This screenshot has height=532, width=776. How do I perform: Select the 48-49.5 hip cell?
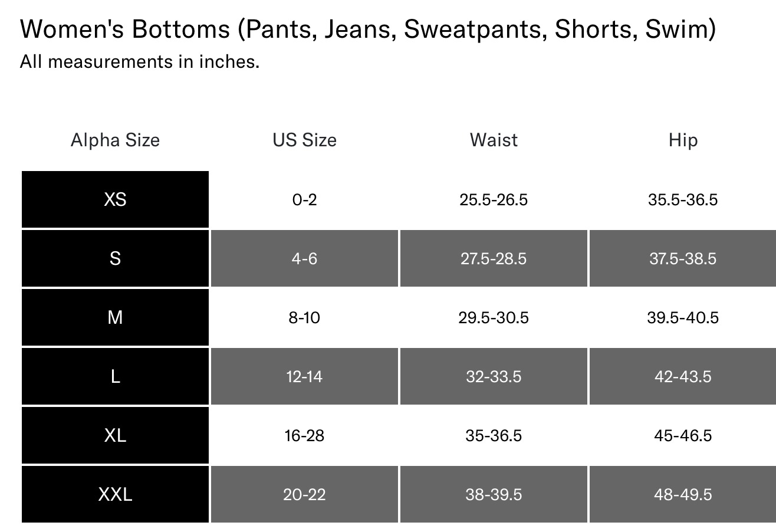[x=683, y=494]
